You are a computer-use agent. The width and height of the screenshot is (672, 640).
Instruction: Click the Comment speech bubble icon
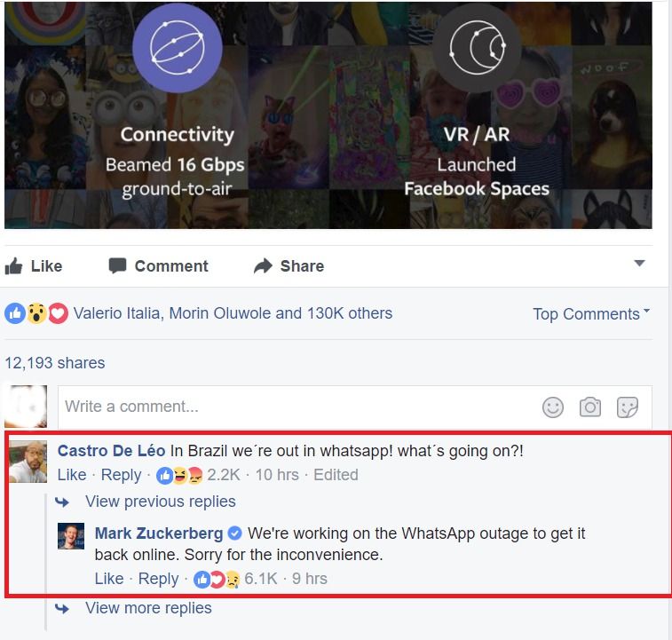[117, 265]
